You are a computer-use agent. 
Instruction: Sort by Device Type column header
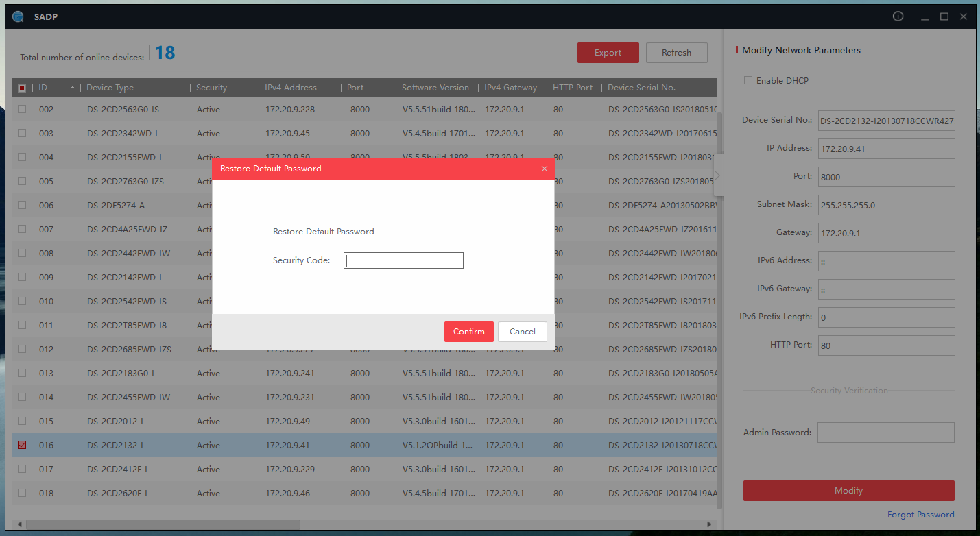(110, 88)
